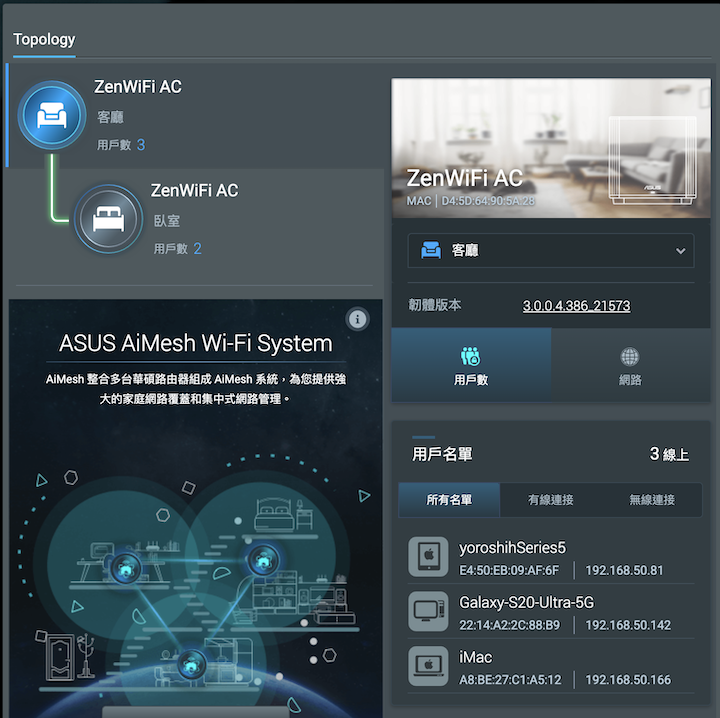Switch to the Topology tab
The image size is (720, 718).
[44, 39]
